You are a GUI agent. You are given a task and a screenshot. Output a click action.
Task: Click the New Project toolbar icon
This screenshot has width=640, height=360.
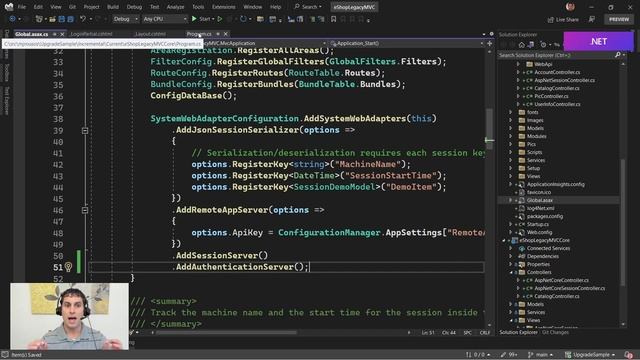click(39, 19)
